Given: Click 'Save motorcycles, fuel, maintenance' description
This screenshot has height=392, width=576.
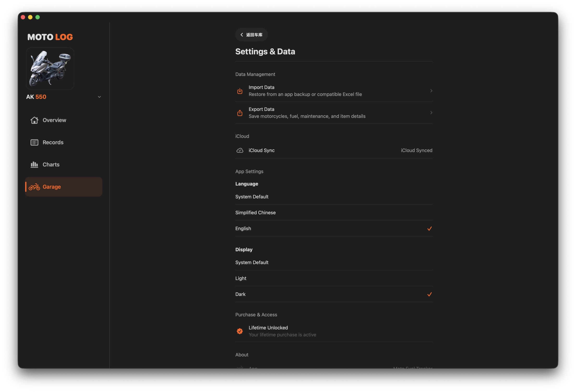Looking at the screenshot, I should pos(307,116).
